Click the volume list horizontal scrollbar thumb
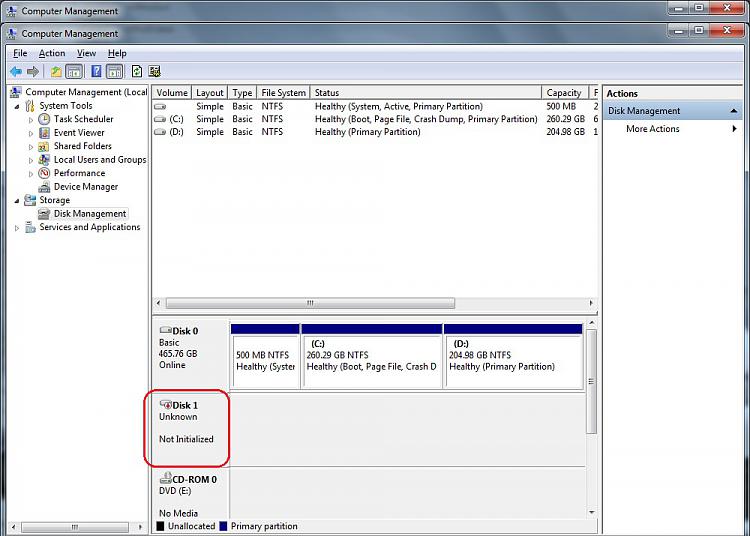 pos(310,303)
